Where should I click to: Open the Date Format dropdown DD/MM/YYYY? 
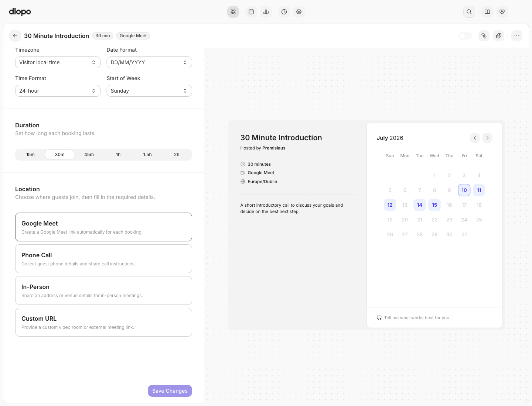click(149, 62)
